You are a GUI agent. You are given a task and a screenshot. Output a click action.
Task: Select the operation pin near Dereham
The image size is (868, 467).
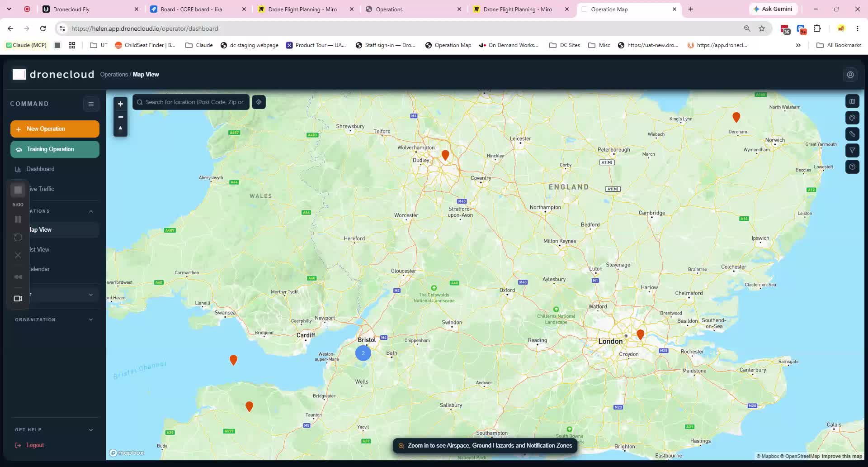(x=736, y=117)
